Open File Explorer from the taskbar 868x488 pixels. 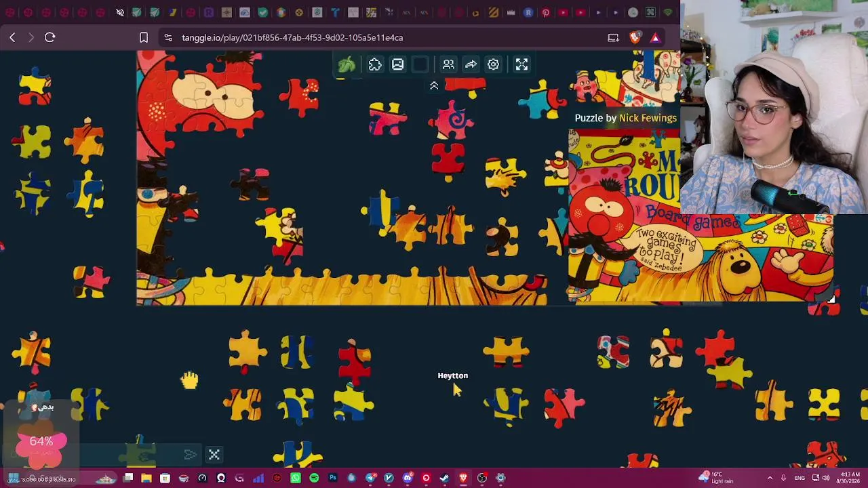(x=146, y=478)
